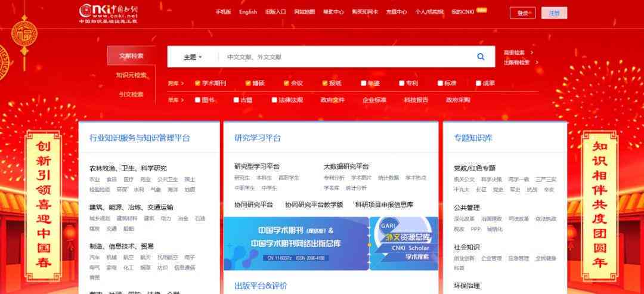Image resolution: width=644 pixels, height=294 pixels.
Task: Click the 福 lantern ornament
Action: (x=24, y=33)
